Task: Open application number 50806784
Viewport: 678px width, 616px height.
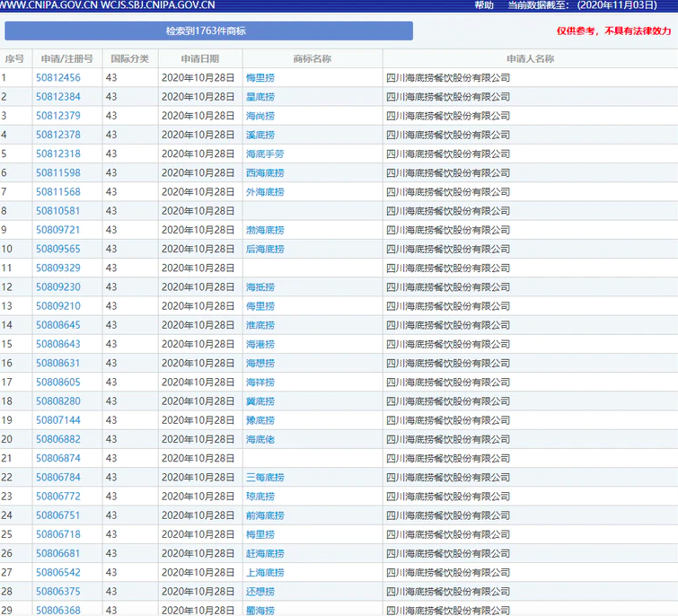Action: 58,477
